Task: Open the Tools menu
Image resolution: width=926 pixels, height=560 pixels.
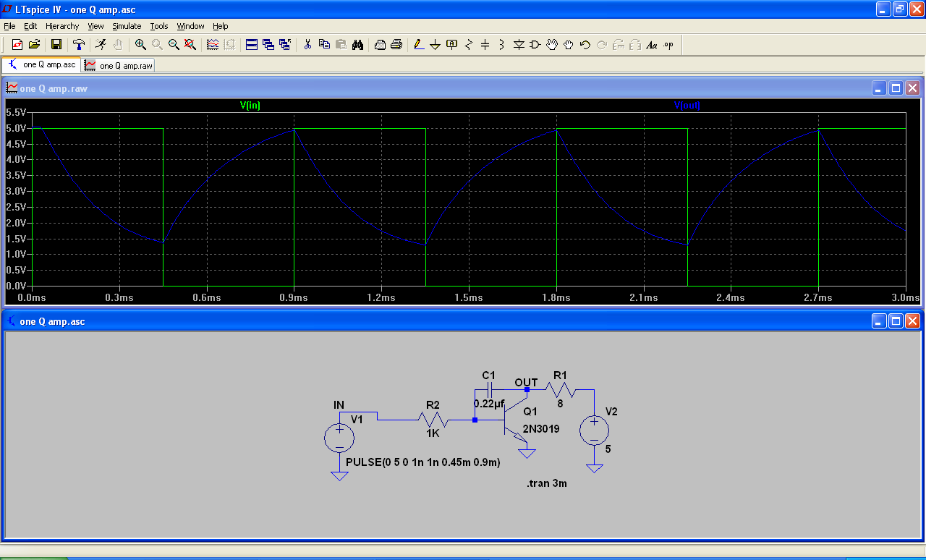Action: coord(159,26)
